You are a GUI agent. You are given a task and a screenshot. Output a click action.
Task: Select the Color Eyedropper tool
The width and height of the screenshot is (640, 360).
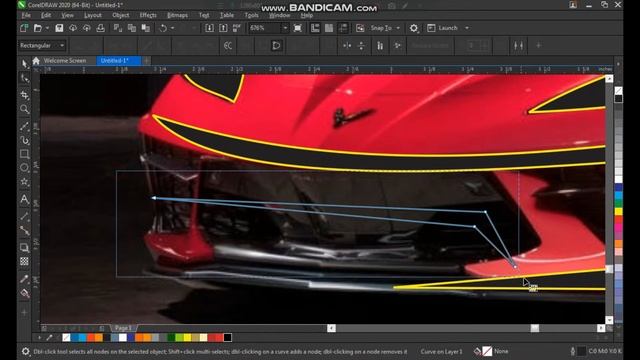24,279
